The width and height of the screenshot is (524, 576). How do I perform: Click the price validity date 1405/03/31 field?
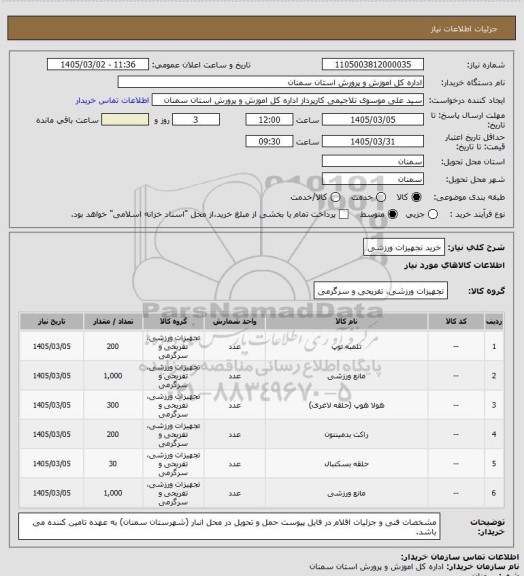(x=373, y=141)
